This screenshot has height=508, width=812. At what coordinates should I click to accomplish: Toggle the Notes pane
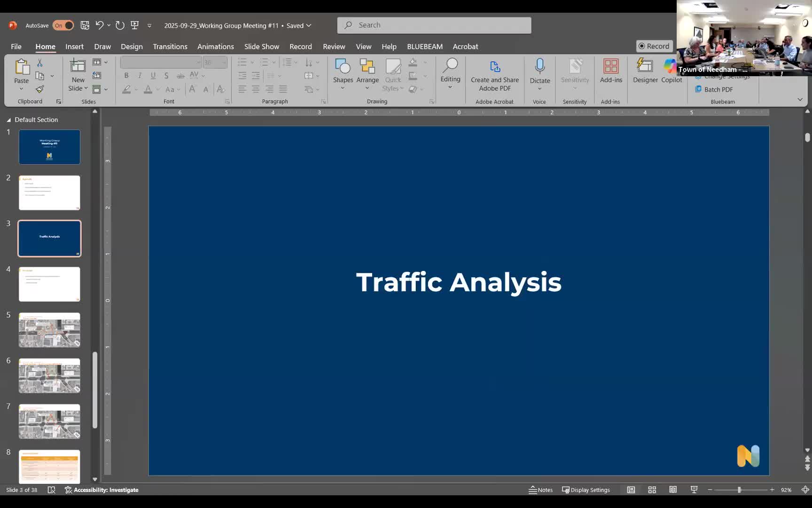pyautogui.click(x=540, y=490)
